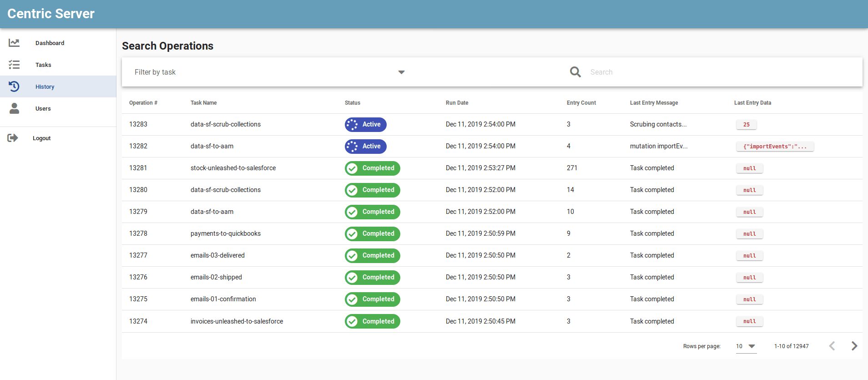Click the Last Entry Message column header
The width and height of the screenshot is (868, 380).
654,103
